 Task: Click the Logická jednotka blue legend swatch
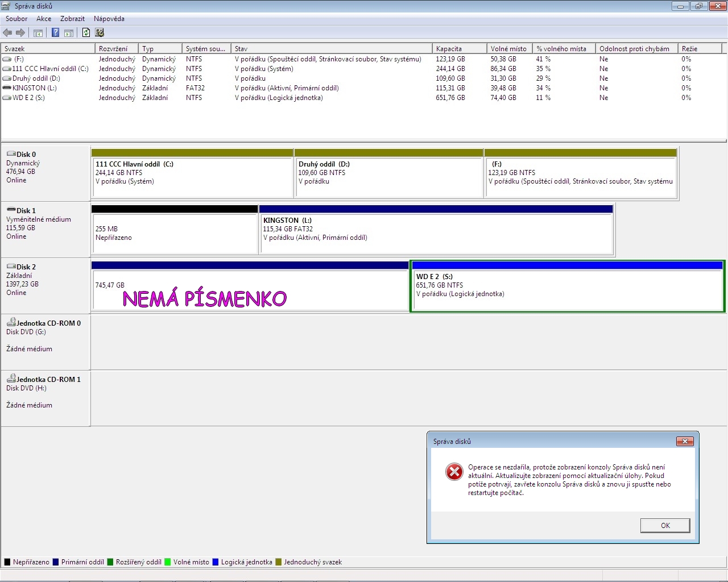point(216,562)
